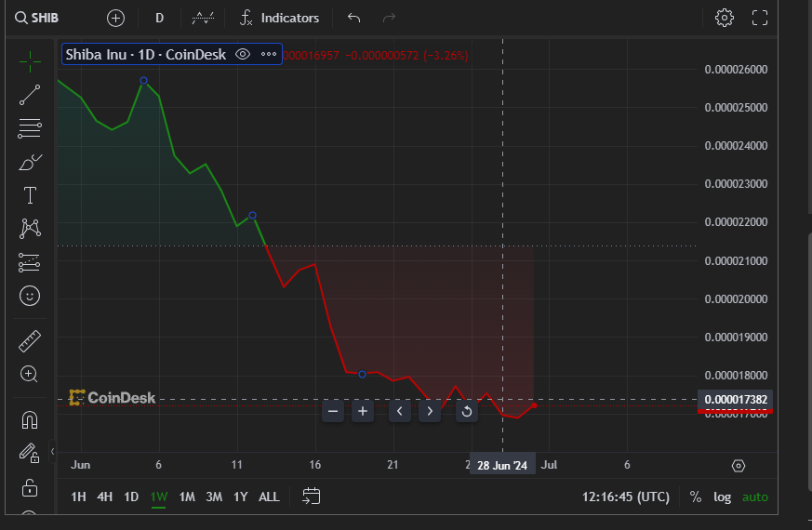Toggle stay in drawing mode
The image size is (812, 530).
pos(30,454)
